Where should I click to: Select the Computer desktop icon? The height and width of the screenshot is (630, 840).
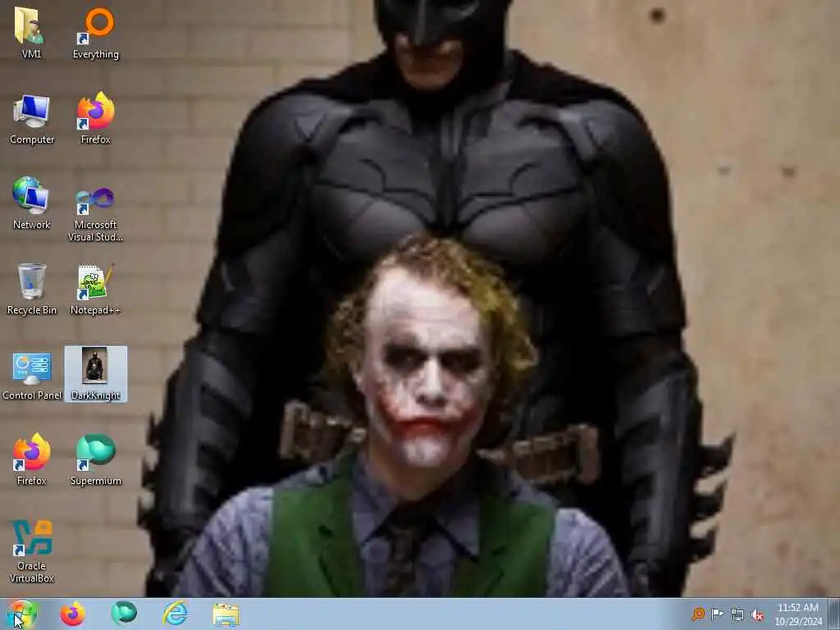(x=32, y=119)
